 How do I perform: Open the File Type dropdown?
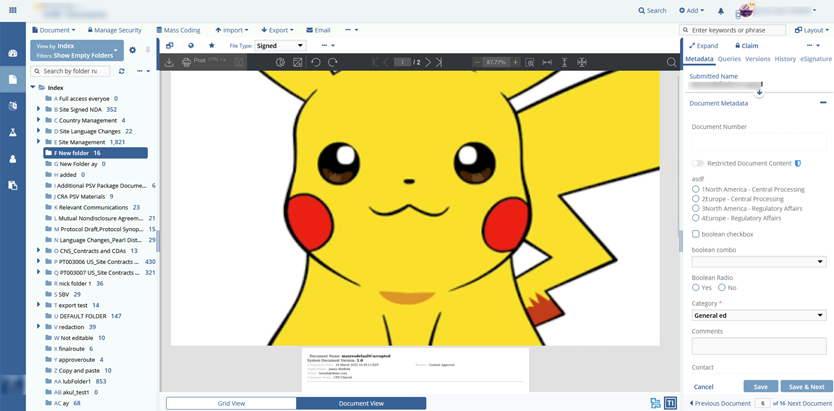tap(280, 45)
